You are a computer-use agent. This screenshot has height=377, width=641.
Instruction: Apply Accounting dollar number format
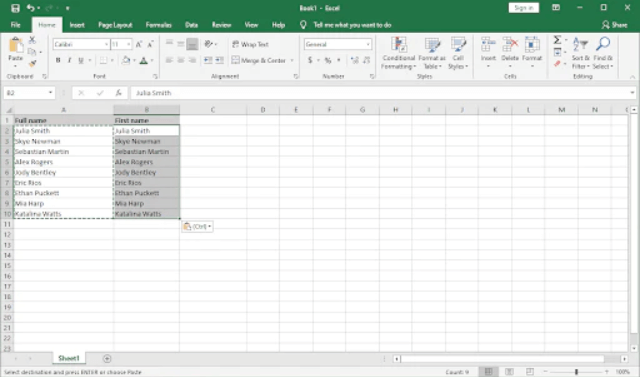click(x=310, y=61)
